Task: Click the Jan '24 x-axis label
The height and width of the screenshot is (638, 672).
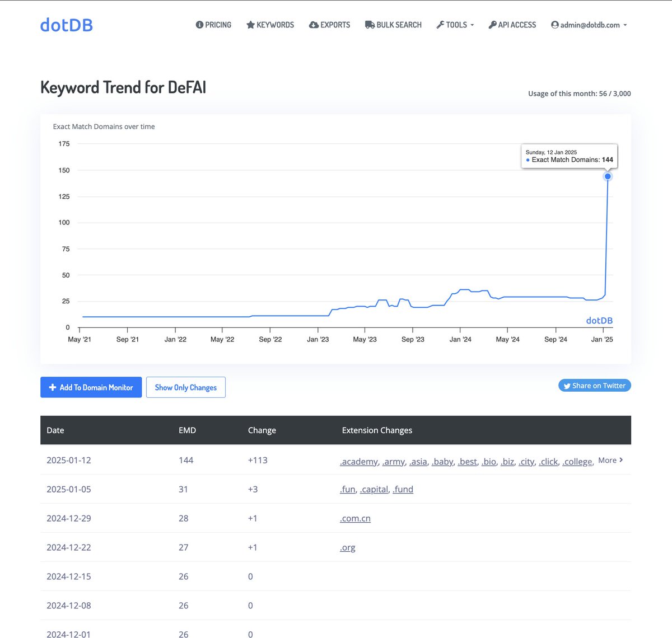Action: click(x=460, y=339)
